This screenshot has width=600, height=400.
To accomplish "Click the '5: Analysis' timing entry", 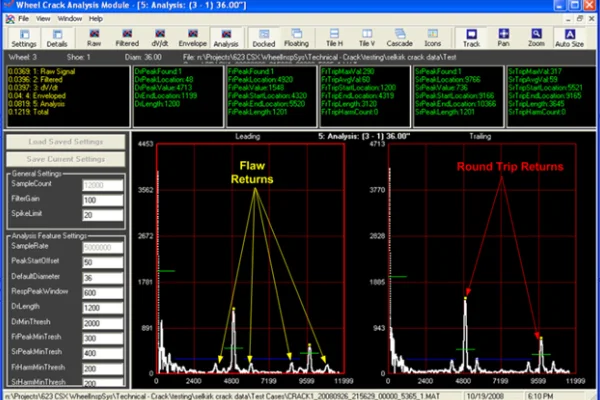I will coord(36,104).
